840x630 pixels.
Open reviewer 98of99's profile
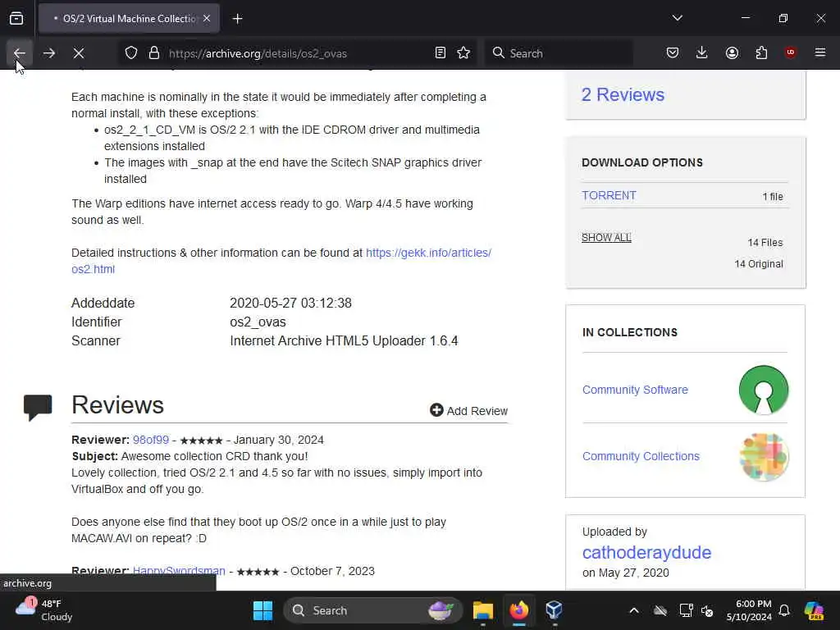coord(151,440)
